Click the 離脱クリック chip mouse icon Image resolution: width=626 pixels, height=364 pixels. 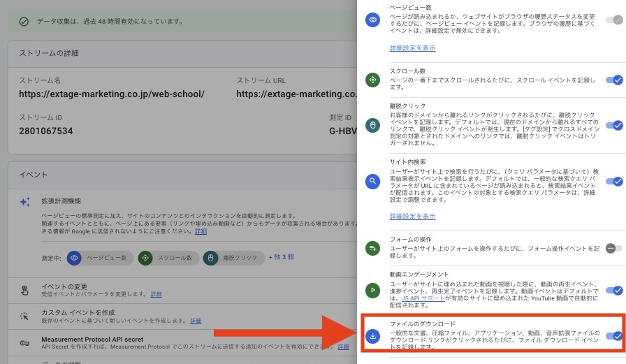pyautogui.click(x=210, y=258)
